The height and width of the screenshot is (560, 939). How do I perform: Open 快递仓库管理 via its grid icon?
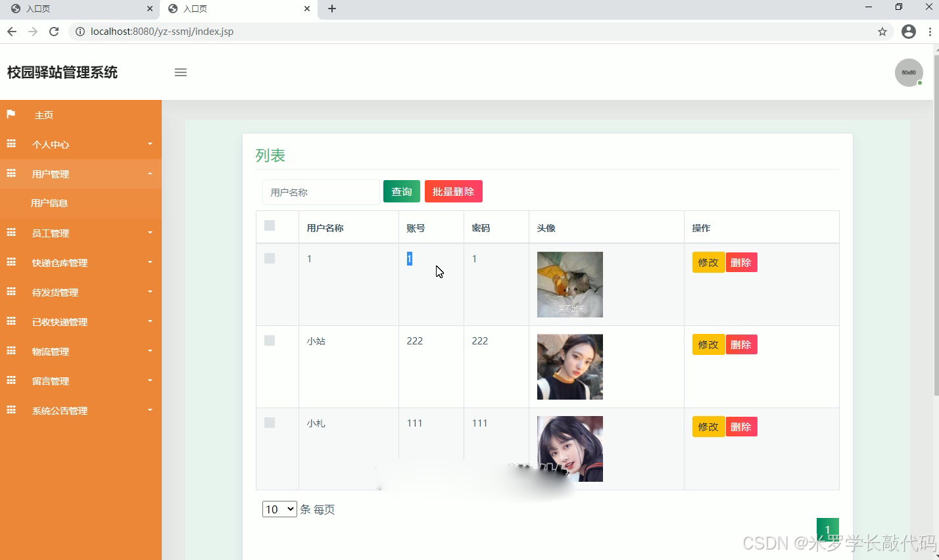[11, 262]
